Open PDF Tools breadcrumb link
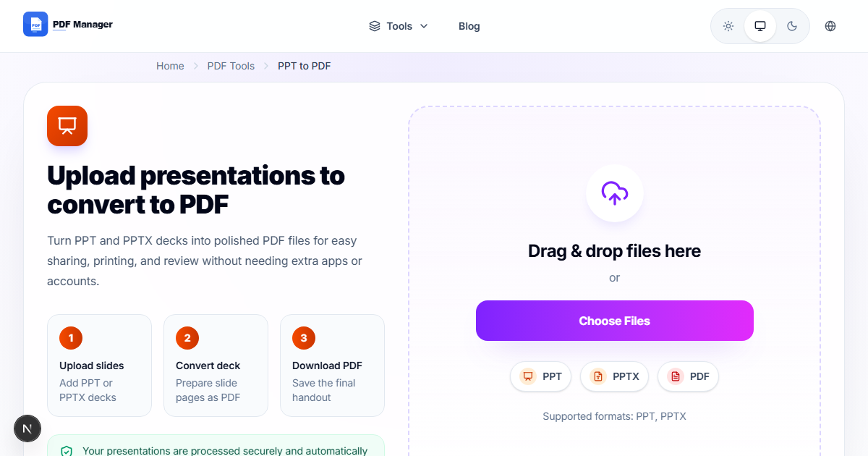 pyautogui.click(x=231, y=66)
